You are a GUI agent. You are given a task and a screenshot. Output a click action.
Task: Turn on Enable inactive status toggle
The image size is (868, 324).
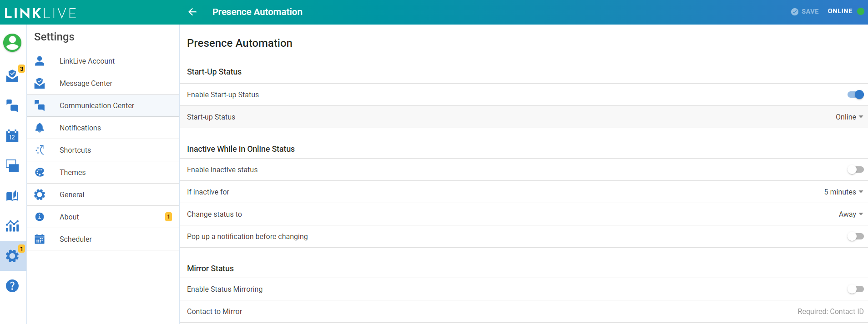pyautogui.click(x=855, y=169)
